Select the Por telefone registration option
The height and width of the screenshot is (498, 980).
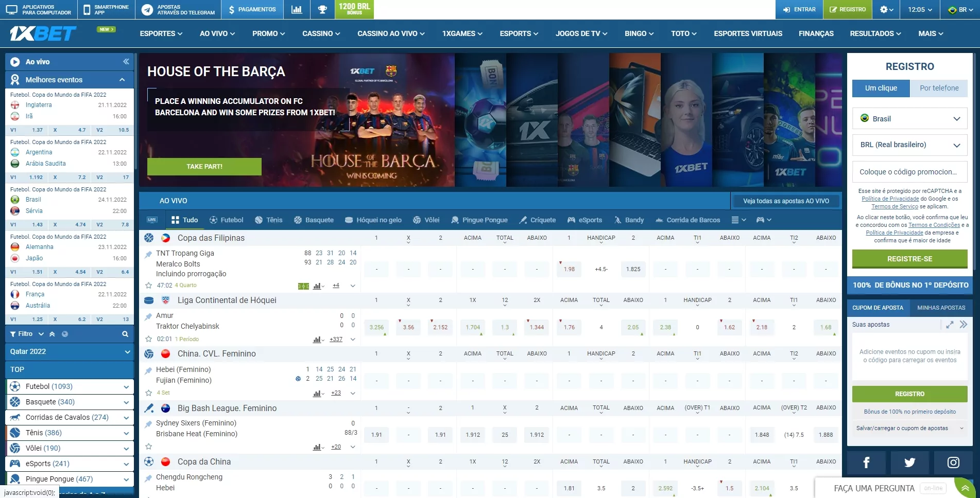click(939, 88)
